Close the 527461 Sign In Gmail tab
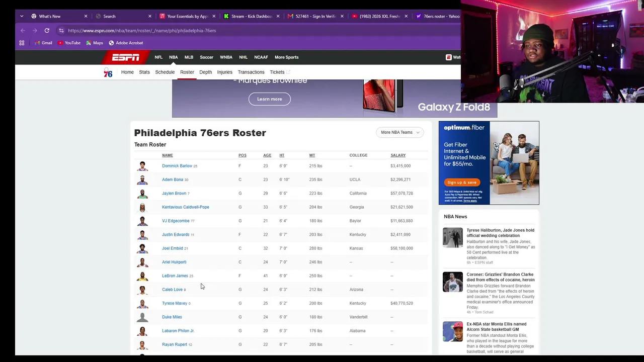644x362 pixels. coord(342,16)
